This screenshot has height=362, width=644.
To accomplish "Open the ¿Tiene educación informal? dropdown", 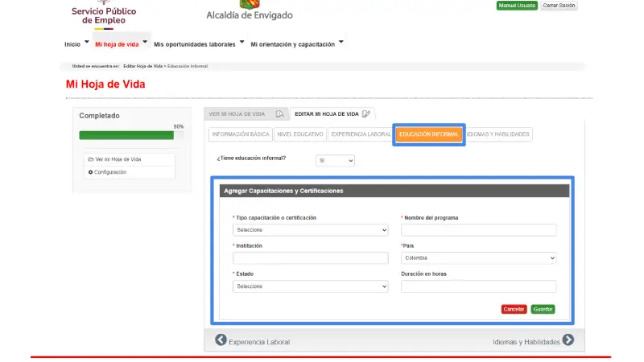I will 335,161.
